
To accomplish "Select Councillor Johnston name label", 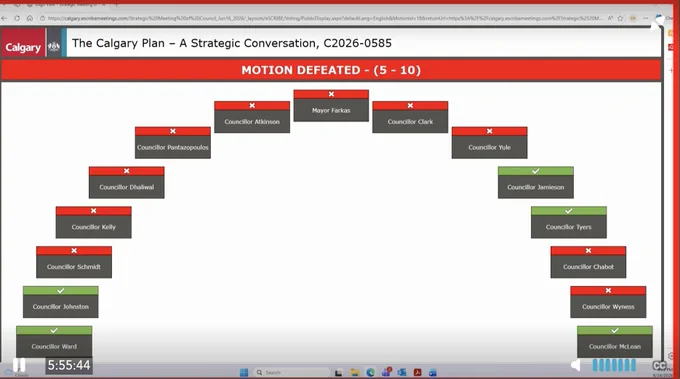I will 61,307.
